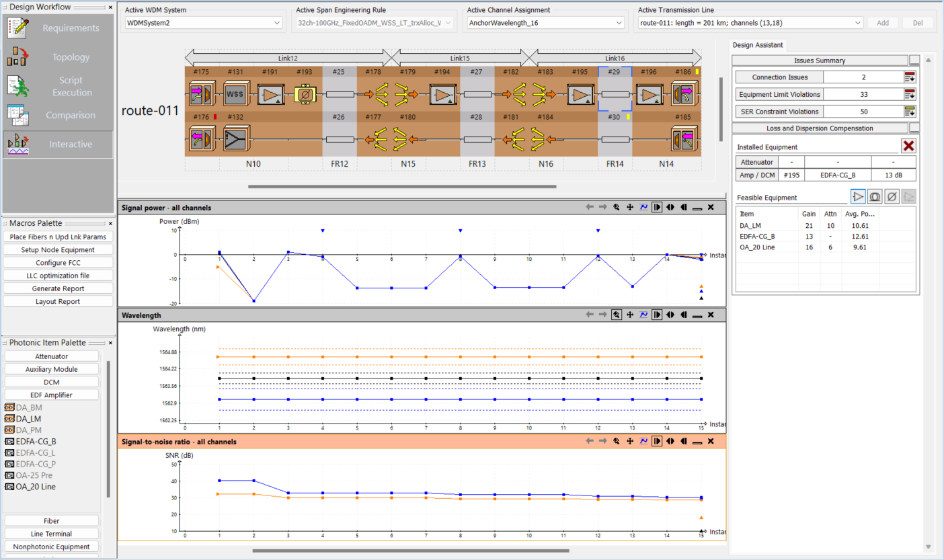Switch to Design Assistant tab

point(758,45)
